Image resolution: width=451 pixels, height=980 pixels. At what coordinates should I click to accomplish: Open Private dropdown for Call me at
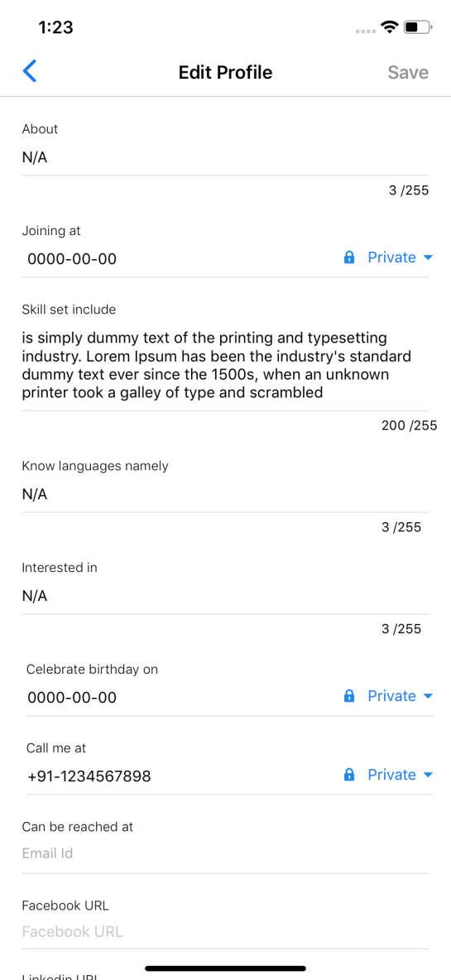point(401,775)
